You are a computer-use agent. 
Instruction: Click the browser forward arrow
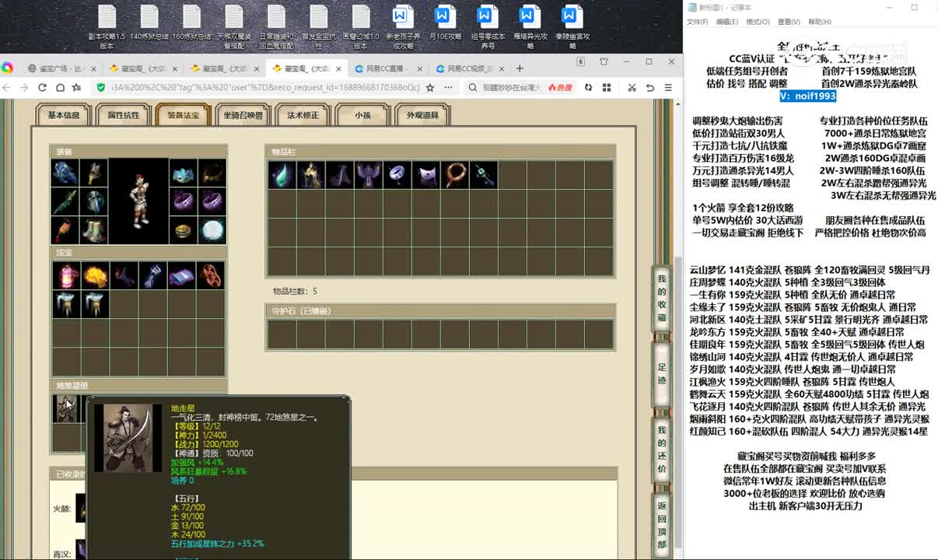[24, 88]
